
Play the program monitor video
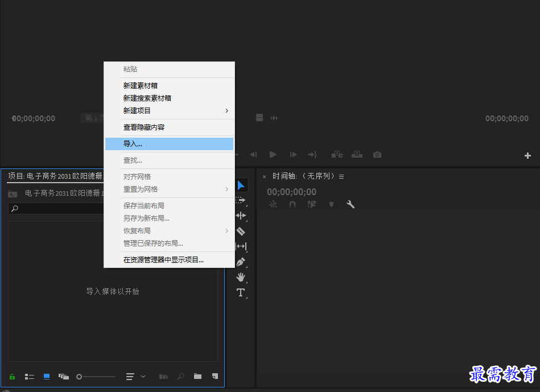click(x=273, y=154)
